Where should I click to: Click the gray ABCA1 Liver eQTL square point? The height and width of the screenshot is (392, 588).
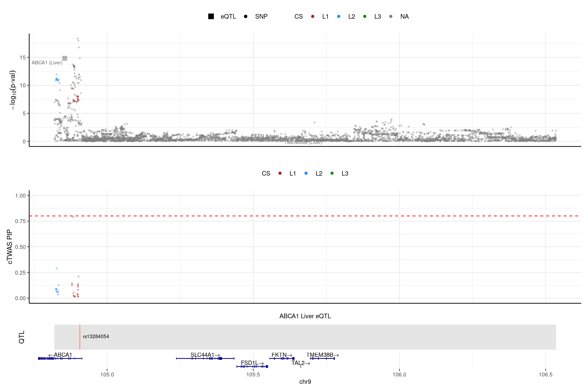(65, 58)
